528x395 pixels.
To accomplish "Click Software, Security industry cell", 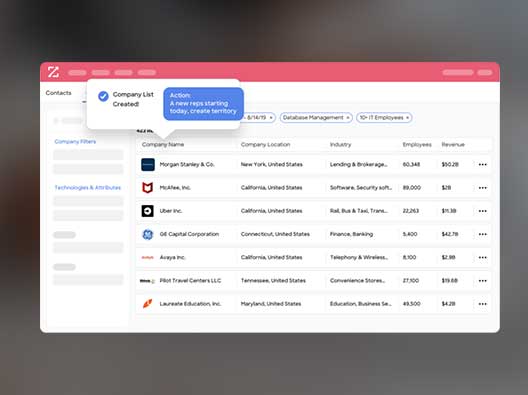I will click(x=361, y=188).
